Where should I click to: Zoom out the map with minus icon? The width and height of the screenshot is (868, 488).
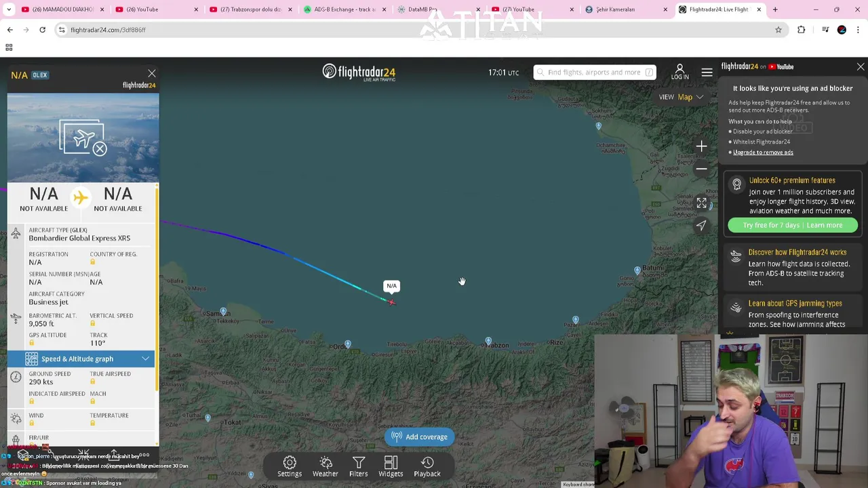pos(701,169)
